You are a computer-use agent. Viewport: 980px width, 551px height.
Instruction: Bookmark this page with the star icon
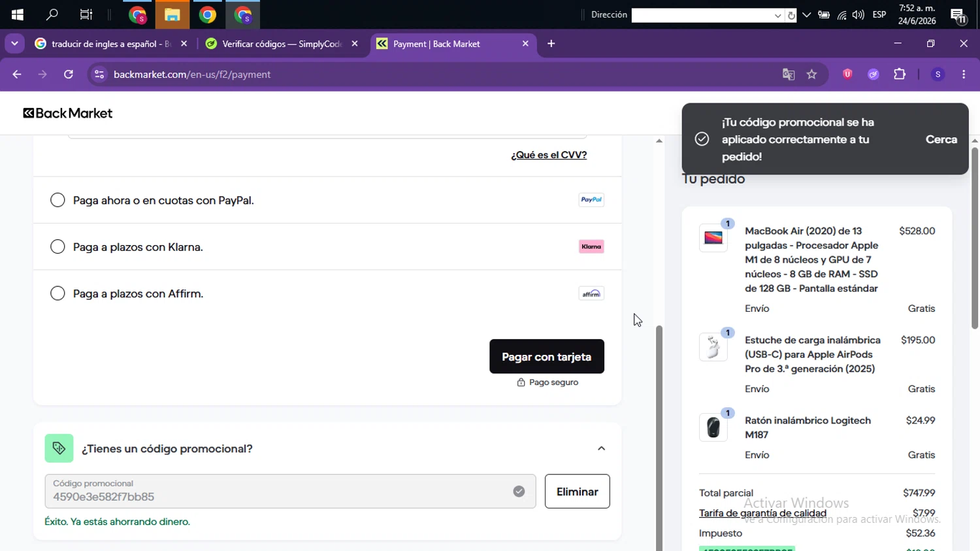coord(812,75)
